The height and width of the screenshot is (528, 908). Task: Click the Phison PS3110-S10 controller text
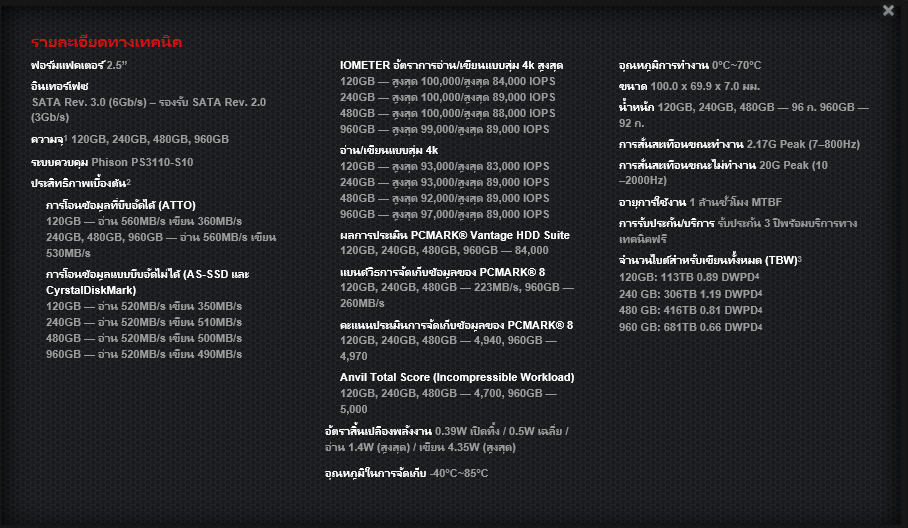click(144, 161)
